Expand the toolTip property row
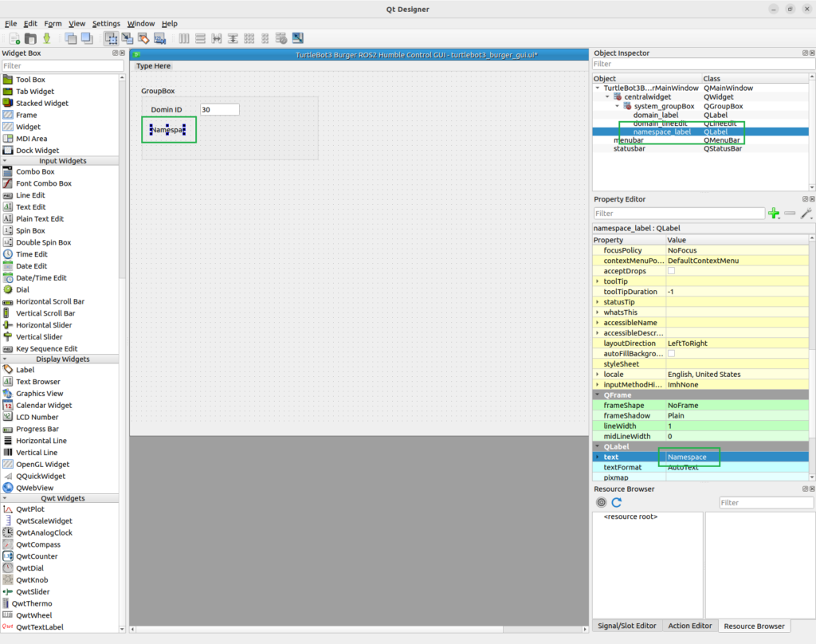This screenshot has height=644, width=816. tap(598, 281)
